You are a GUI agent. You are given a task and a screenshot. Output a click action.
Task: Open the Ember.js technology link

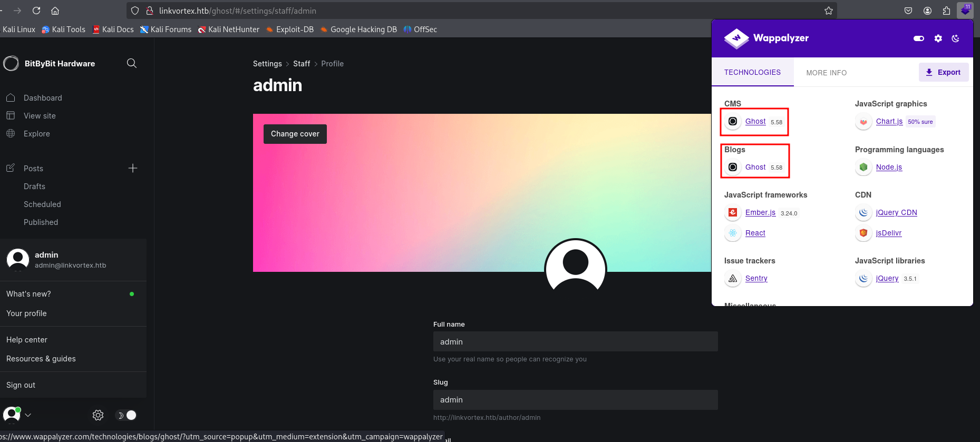pos(760,212)
